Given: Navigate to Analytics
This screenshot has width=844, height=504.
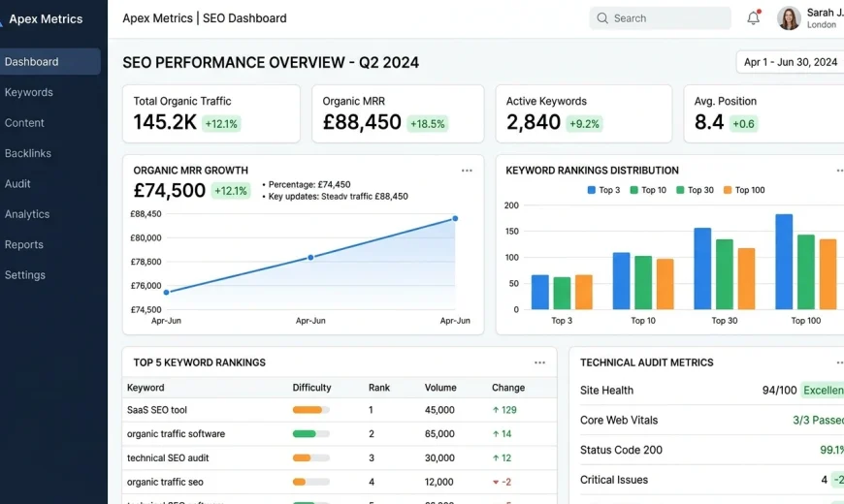Looking at the screenshot, I should coord(27,214).
